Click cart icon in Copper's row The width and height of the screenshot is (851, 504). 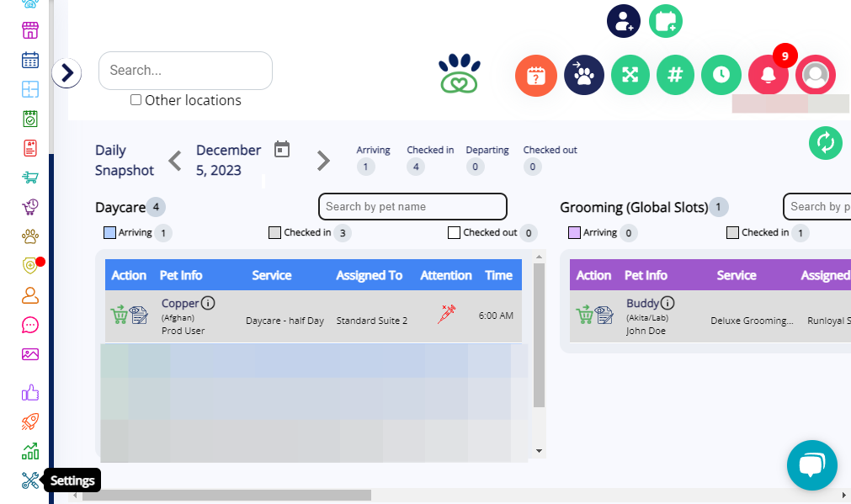pyautogui.click(x=119, y=315)
